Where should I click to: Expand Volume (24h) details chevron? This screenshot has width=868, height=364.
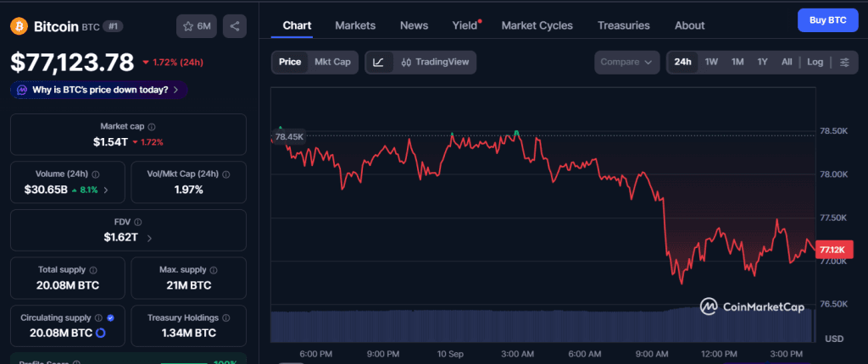106,190
